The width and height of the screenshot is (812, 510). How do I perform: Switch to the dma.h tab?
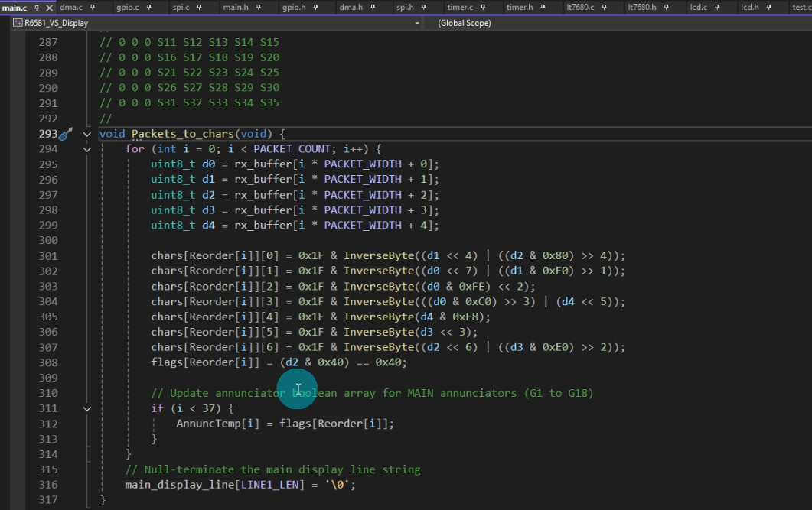tap(351, 7)
